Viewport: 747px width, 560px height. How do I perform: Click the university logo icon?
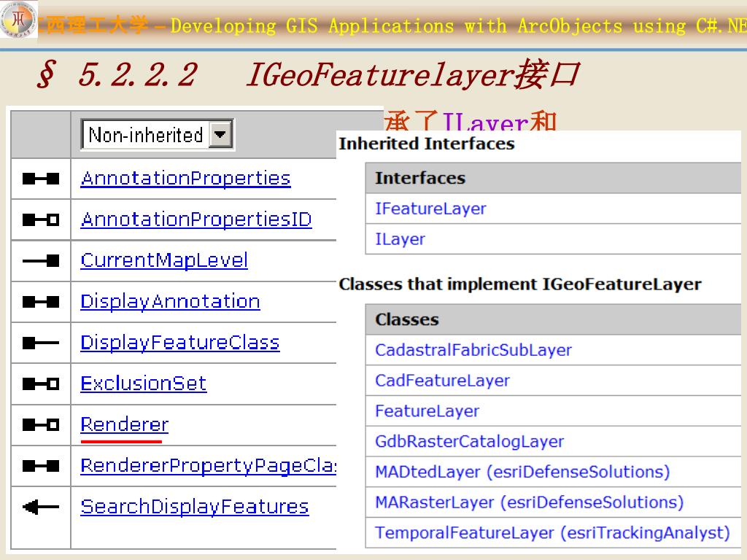click(x=18, y=20)
